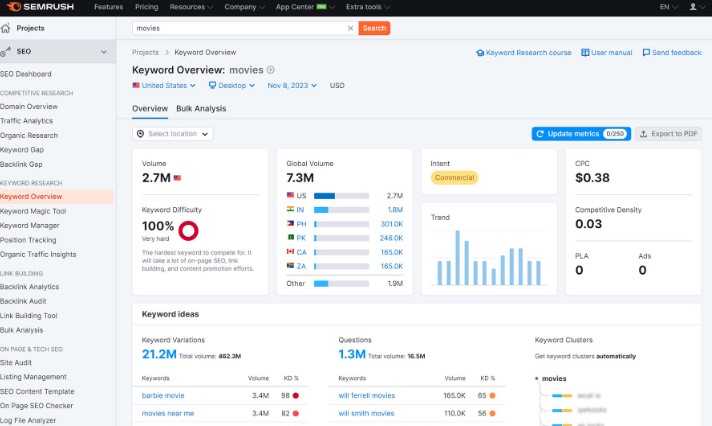Click the red KD dot for barbie movie

[296, 396]
